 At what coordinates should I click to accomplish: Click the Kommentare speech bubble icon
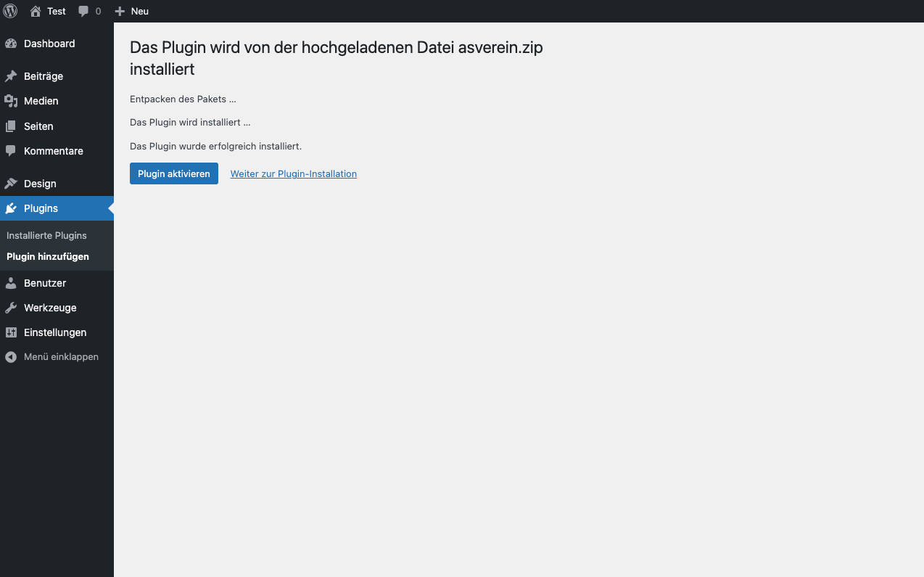(11, 151)
